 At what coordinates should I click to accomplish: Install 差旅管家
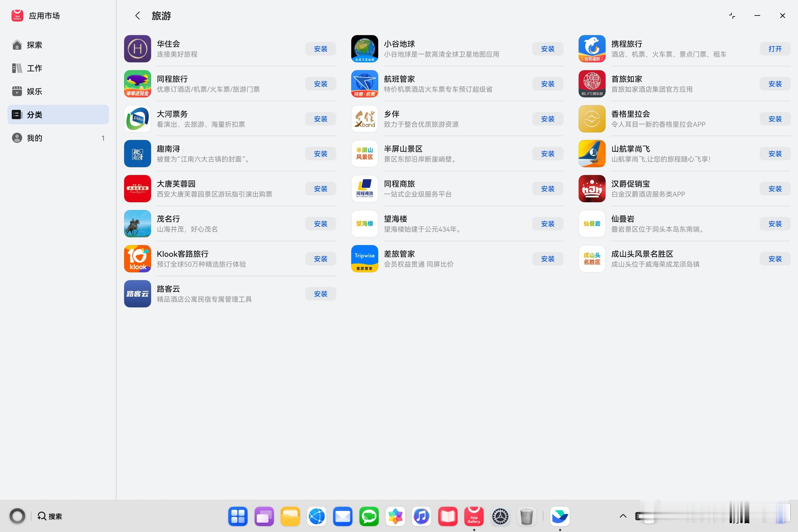point(548,259)
